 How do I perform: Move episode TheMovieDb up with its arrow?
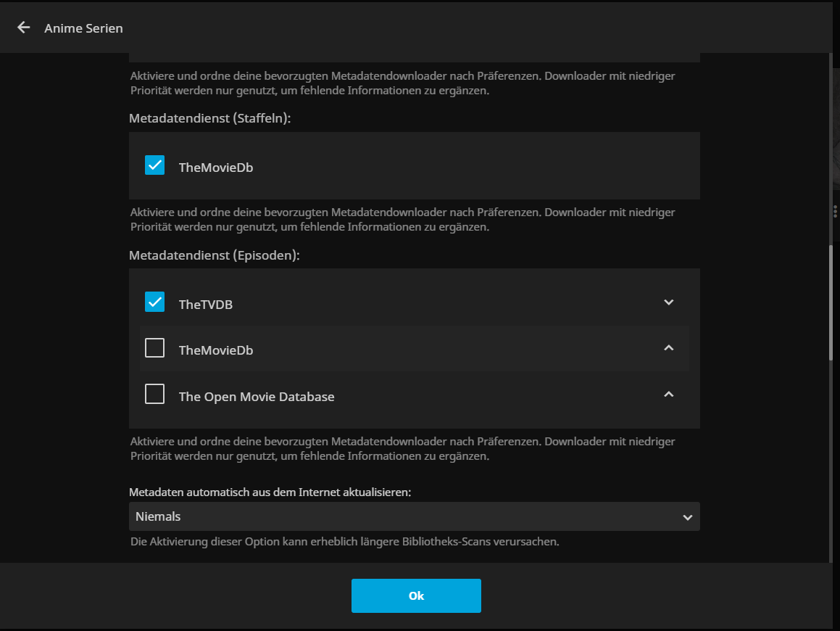click(668, 349)
